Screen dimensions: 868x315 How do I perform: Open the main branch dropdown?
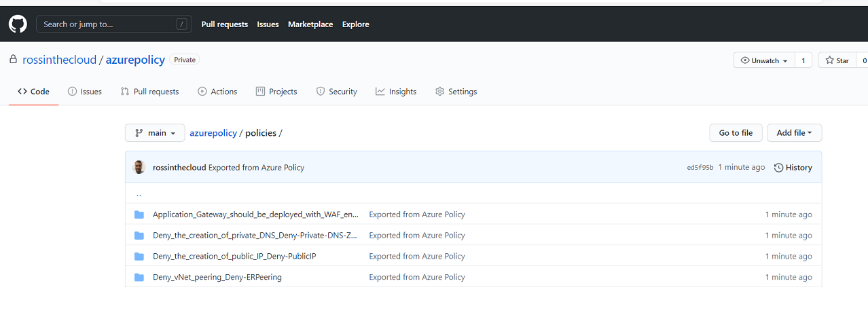(155, 133)
